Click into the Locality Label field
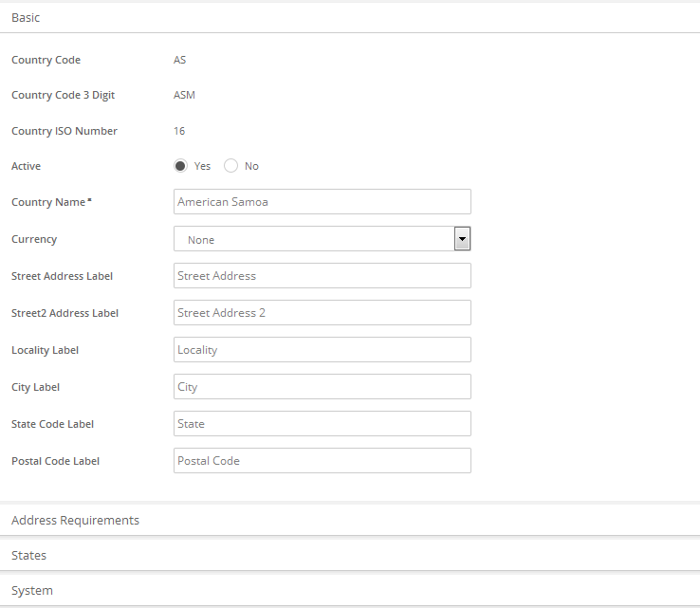The width and height of the screenshot is (700, 608). [x=322, y=350]
